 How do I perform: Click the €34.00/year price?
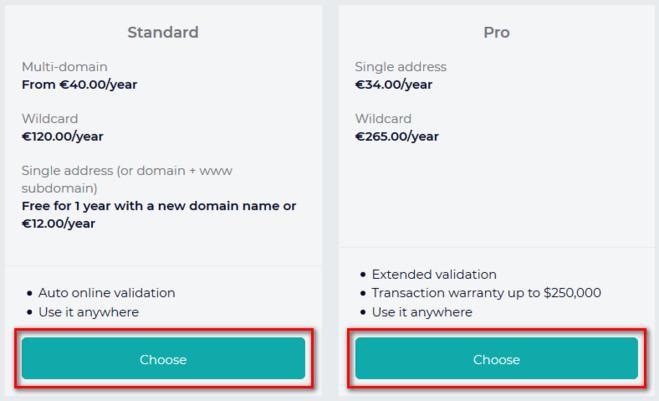393,85
